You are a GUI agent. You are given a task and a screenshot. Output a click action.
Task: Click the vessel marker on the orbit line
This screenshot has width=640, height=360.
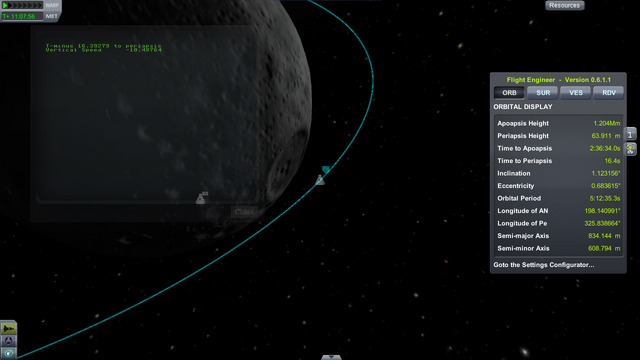(320, 180)
